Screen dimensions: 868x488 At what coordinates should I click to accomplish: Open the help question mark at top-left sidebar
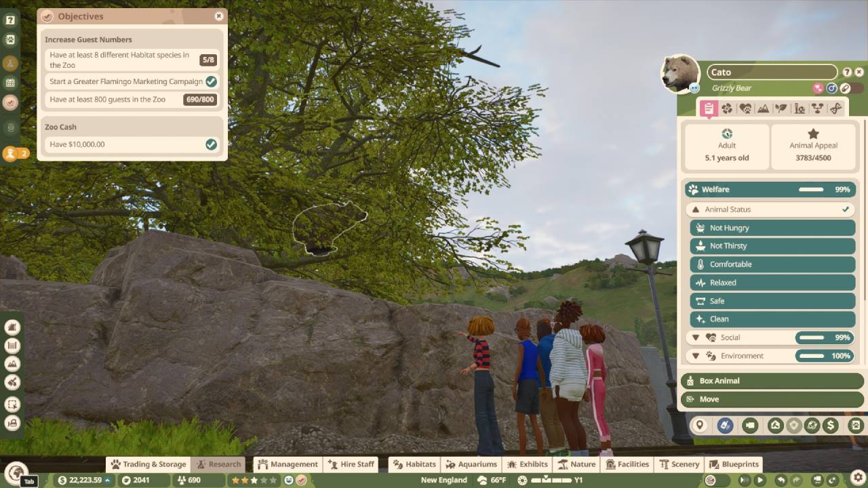tap(10, 20)
